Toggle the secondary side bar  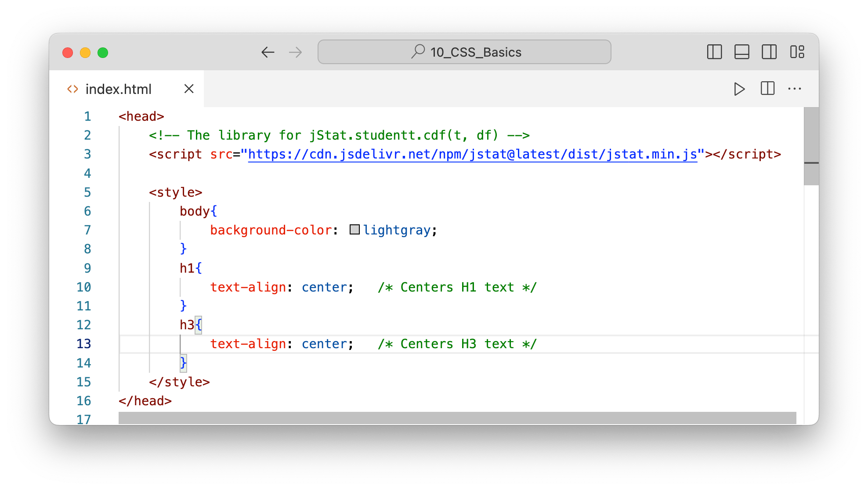[769, 52]
